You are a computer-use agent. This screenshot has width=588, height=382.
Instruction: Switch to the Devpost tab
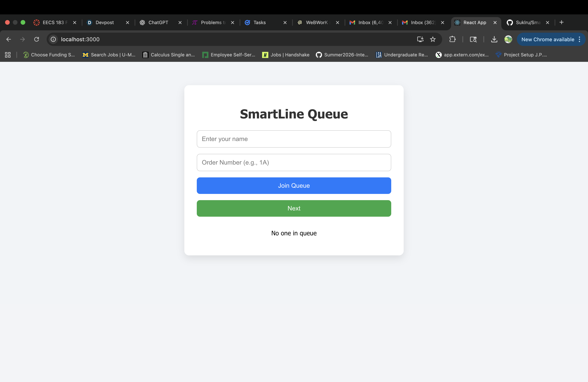[105, 23]
